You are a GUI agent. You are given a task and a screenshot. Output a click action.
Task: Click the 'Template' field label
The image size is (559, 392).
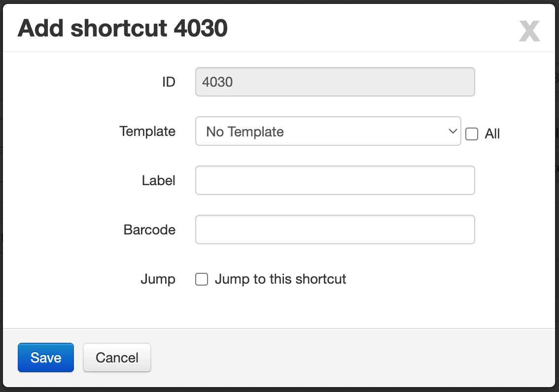tap(147, 131)
